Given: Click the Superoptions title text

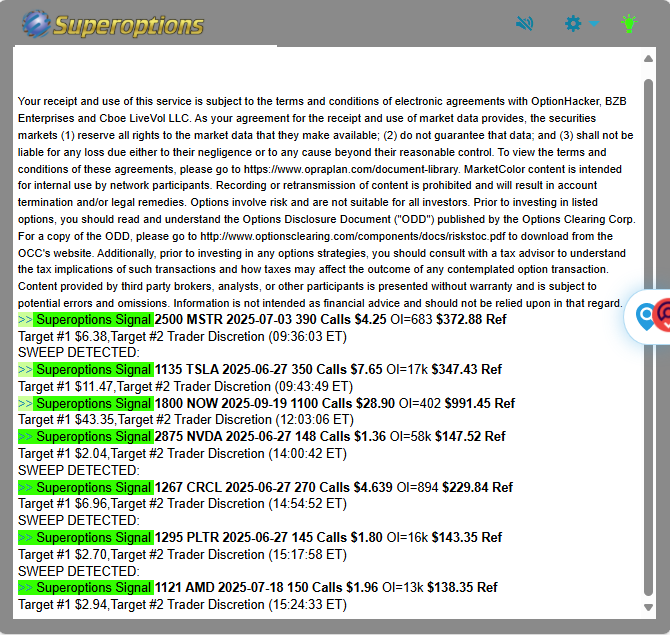Looking at the screenshot, I should 127,24.
